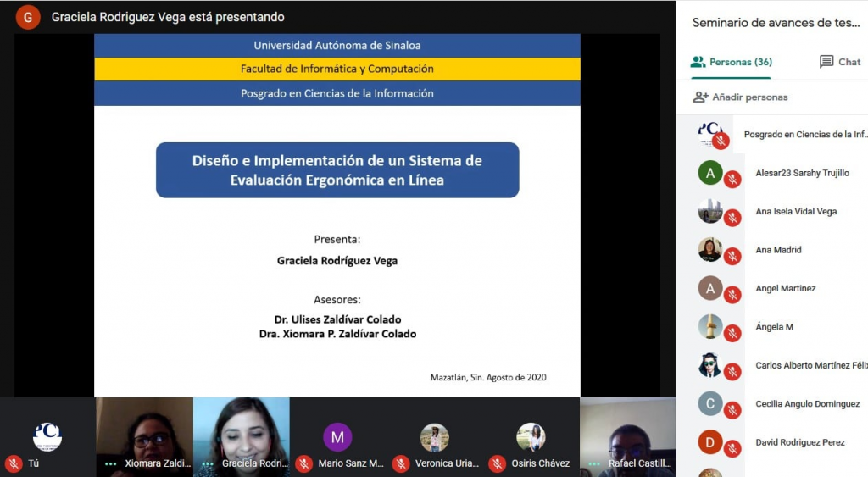This screenshot has height=477, width=868.
Task: Select participant name Ana Madrid
Action: pyautogui.click(x=778, y=250)
